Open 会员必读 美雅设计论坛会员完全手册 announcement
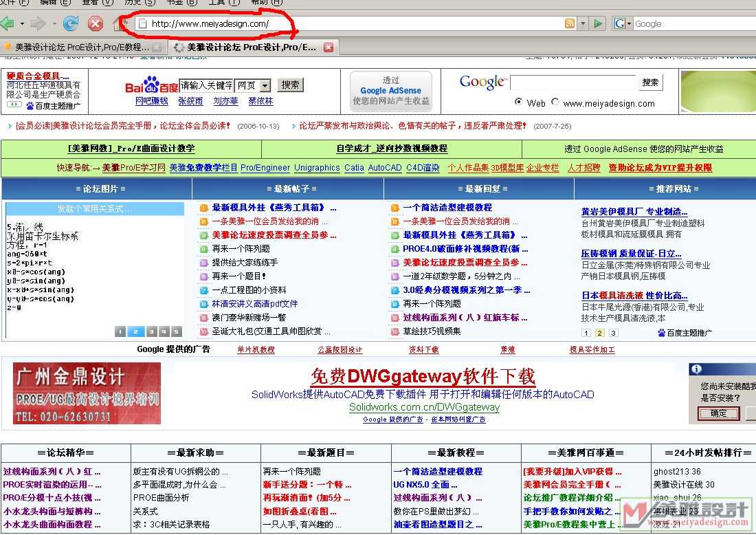This screenshot has height=535, width=756. 123,125
